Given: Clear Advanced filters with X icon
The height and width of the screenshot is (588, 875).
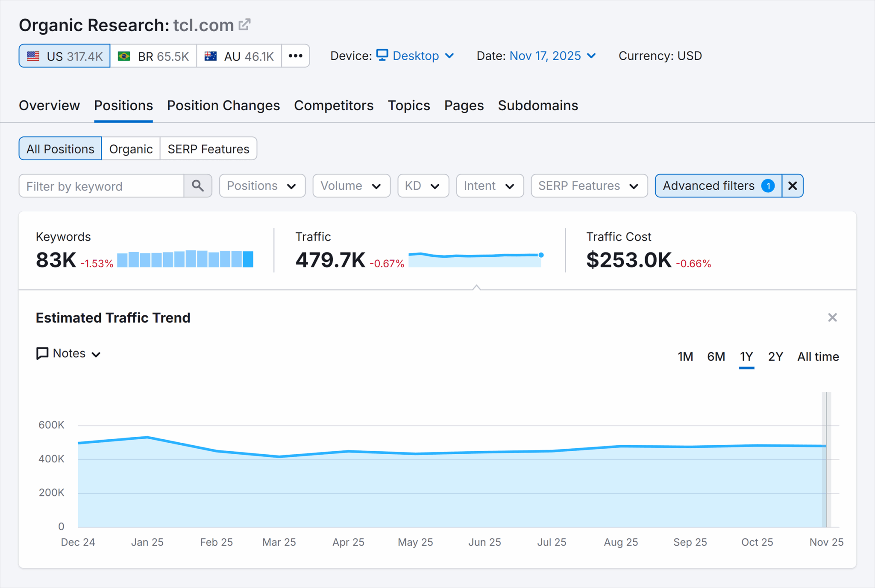Looking at the screenshot, I should [793, 186].
